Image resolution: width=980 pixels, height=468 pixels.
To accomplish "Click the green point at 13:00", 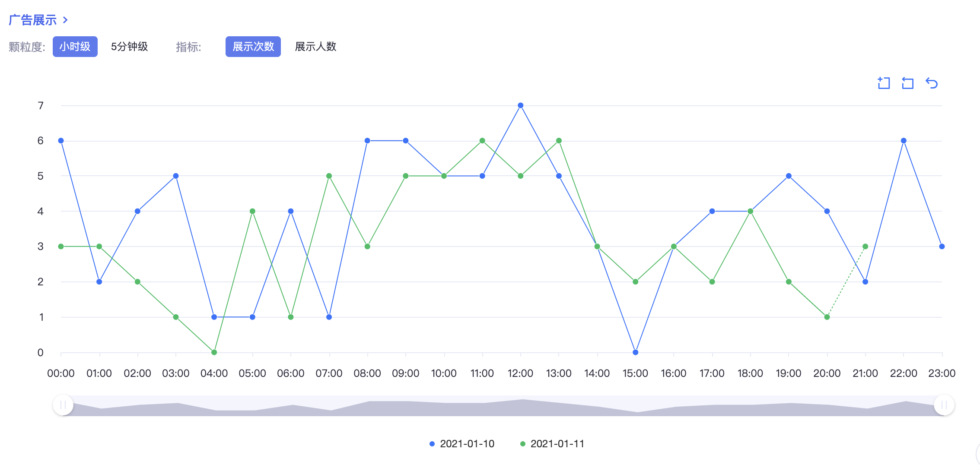I will pos(559,141).
